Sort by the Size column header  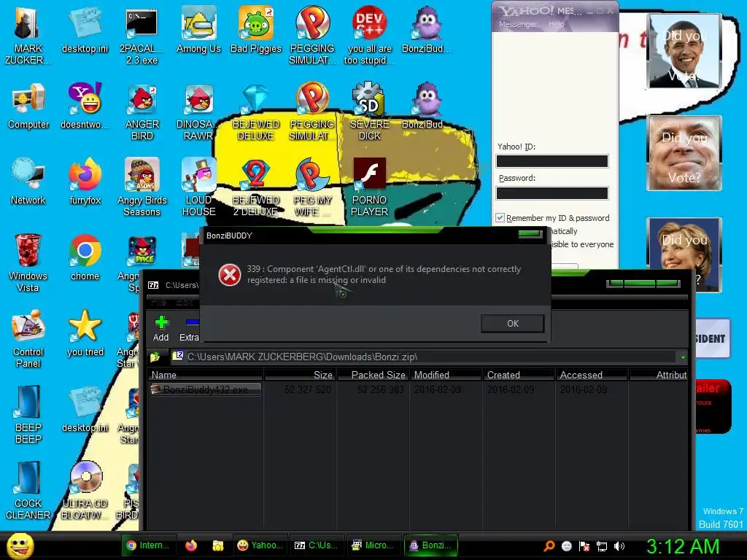tap(300, 376)
